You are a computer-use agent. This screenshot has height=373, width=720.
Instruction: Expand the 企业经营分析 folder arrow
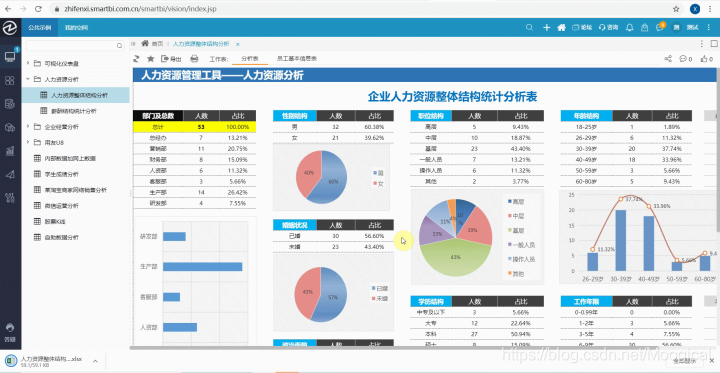[28, 126]
